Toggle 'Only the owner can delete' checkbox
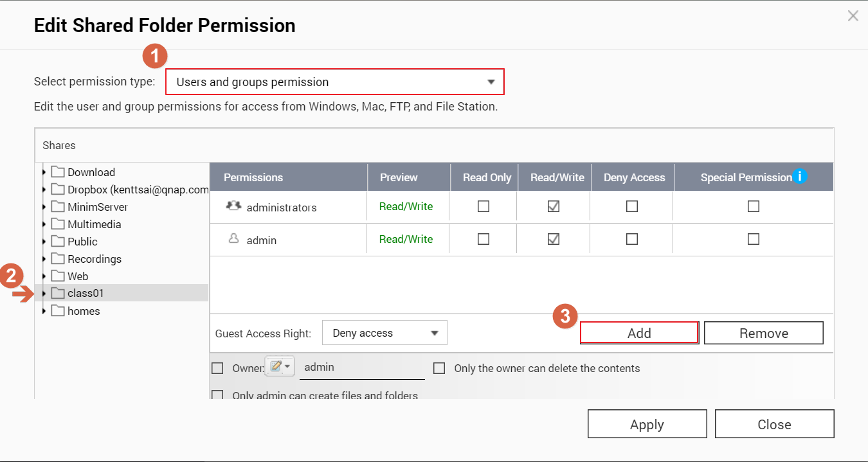Viewport: 868px width, 462px height. pos(439,368)
